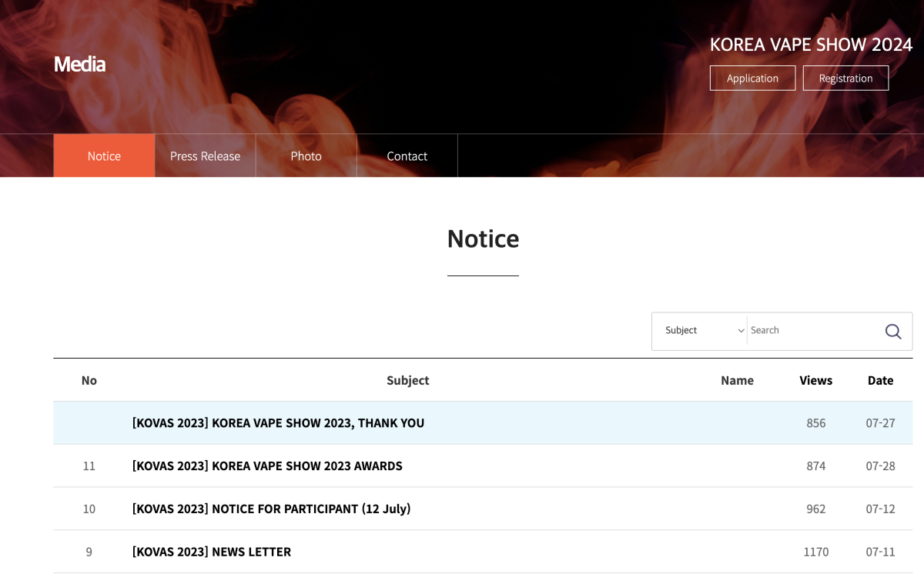
Task: Go to the Photo tab
Action: 306,155
